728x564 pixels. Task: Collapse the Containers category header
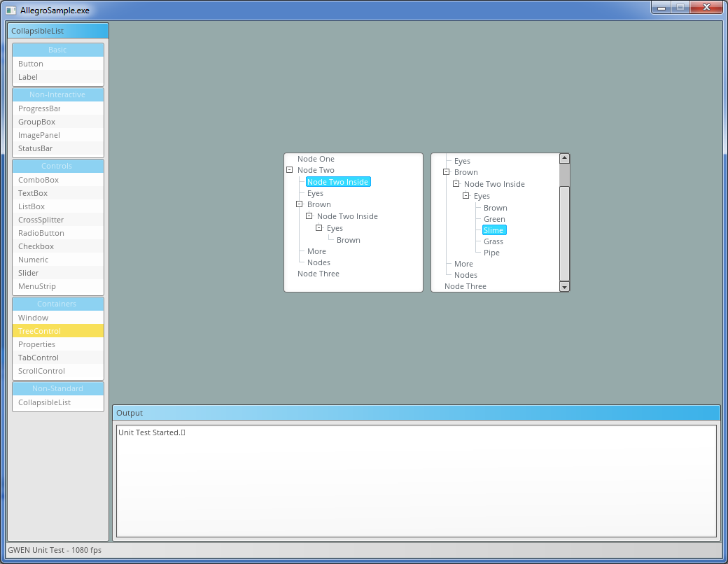(57, 304)
